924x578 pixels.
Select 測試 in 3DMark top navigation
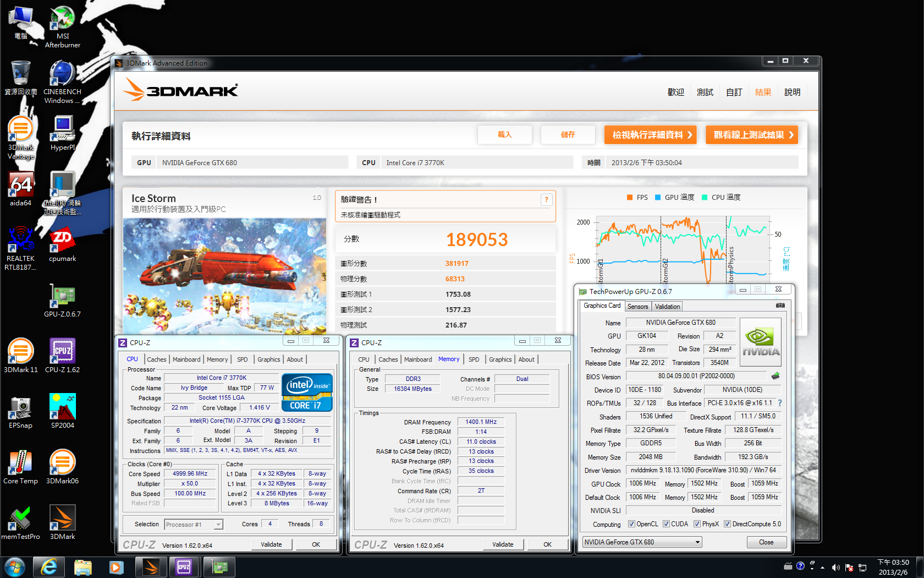point(705,92)
